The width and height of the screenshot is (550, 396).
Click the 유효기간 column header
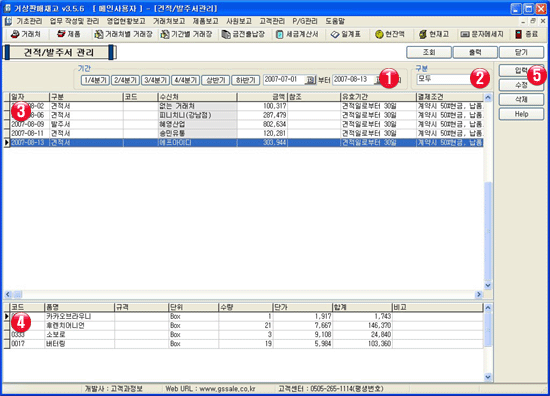378,97
